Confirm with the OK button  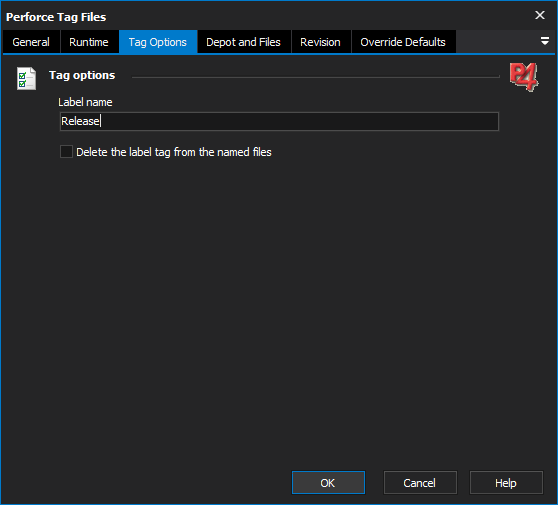pos(328,483)
